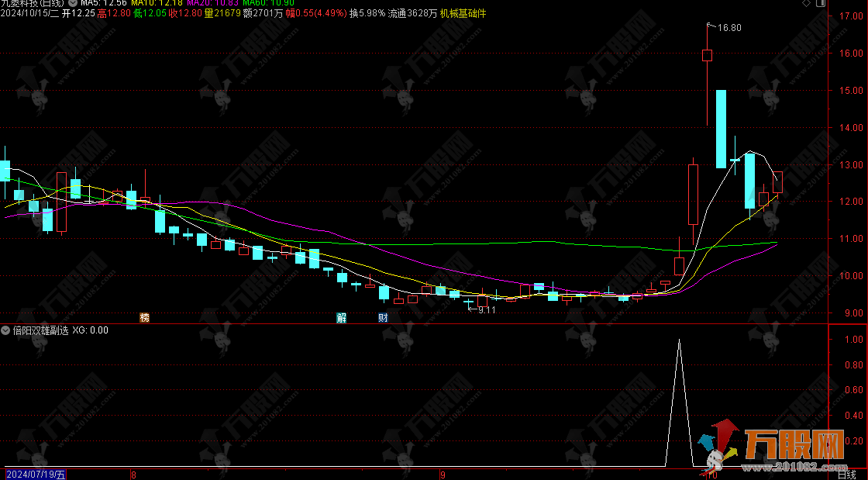868x480 pixels.
Task: Click the MA60: 10.90 label
Action: tap(268, 3)
